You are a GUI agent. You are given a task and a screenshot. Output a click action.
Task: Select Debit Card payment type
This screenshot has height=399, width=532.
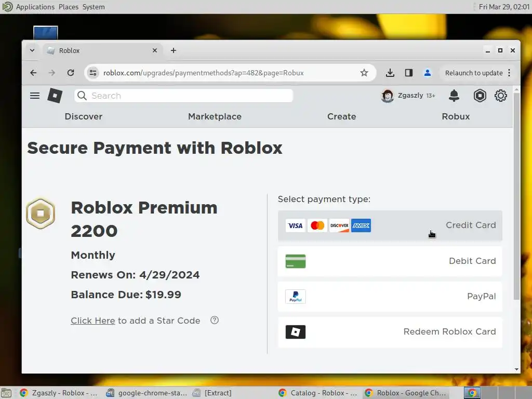[x=390, y=261]
